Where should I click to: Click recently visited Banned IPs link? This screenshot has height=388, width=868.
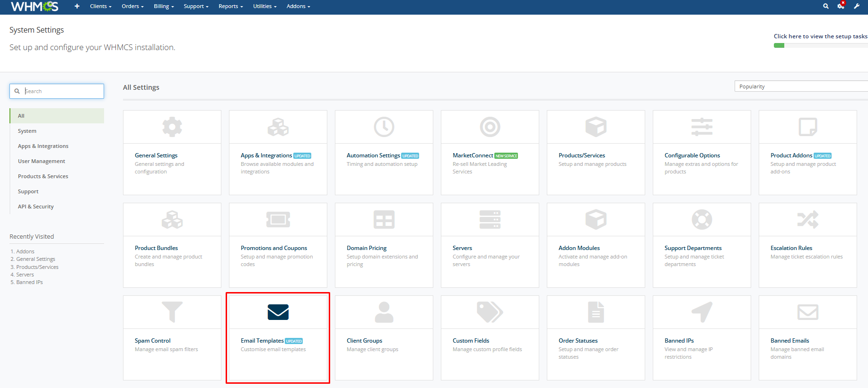[29, 282]
